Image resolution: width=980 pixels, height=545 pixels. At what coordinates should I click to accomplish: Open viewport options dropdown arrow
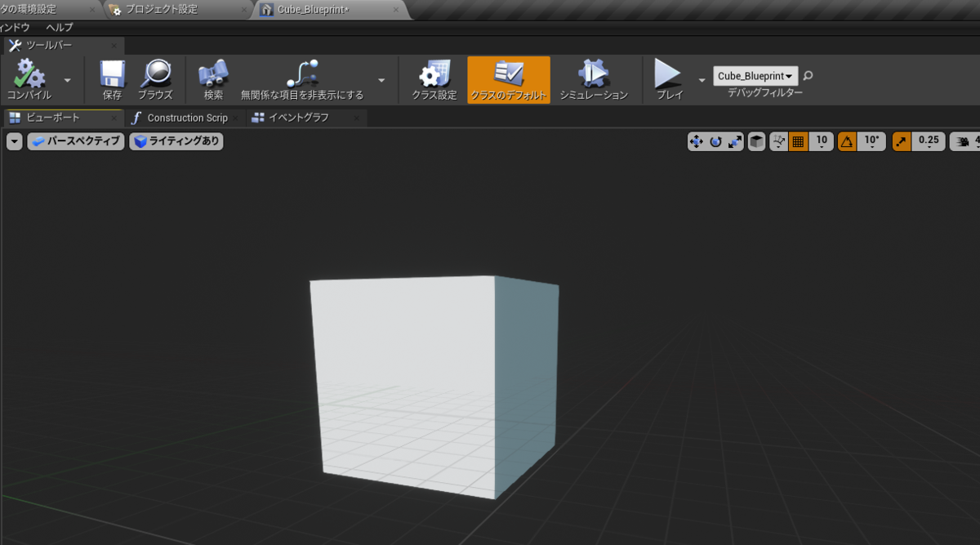[x=14, y=141]
